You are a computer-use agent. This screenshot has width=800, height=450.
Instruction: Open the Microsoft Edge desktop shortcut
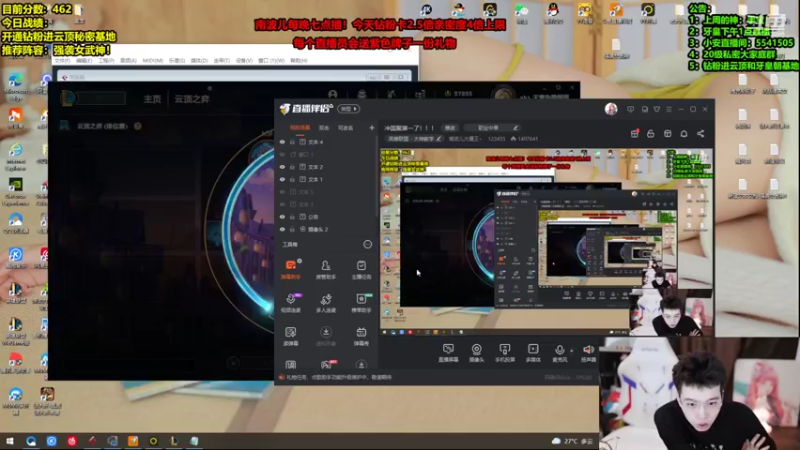coord(15,87)
